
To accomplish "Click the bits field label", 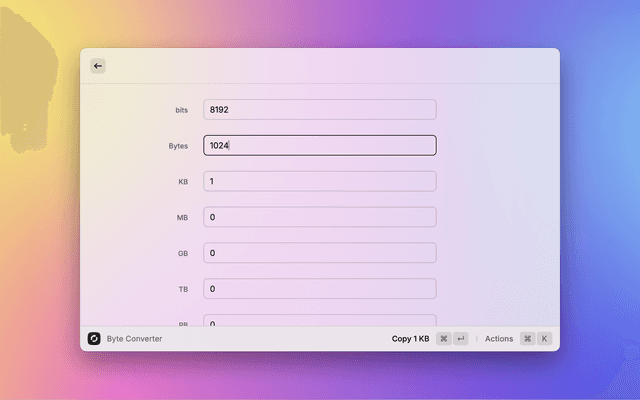I will 181,110.
